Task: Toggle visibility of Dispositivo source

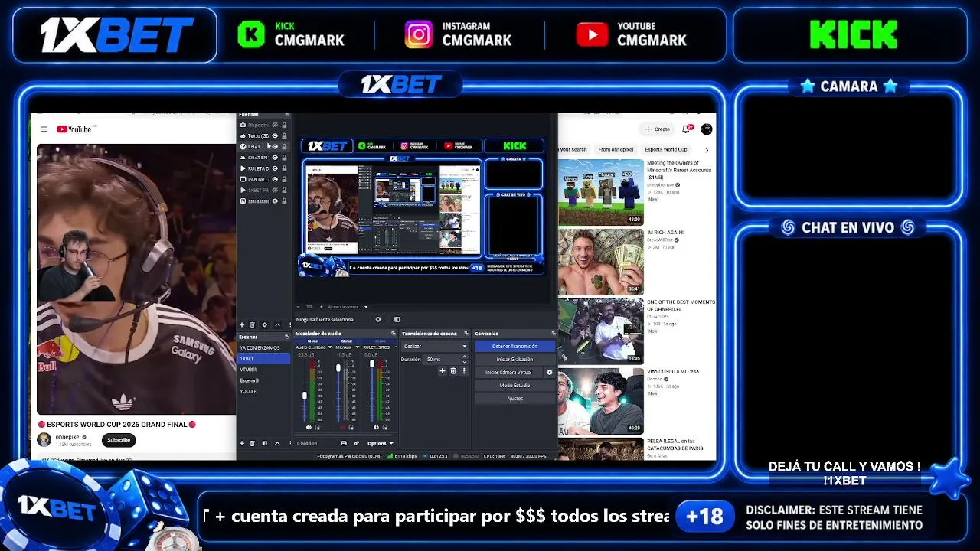Action: coord(275,125)
